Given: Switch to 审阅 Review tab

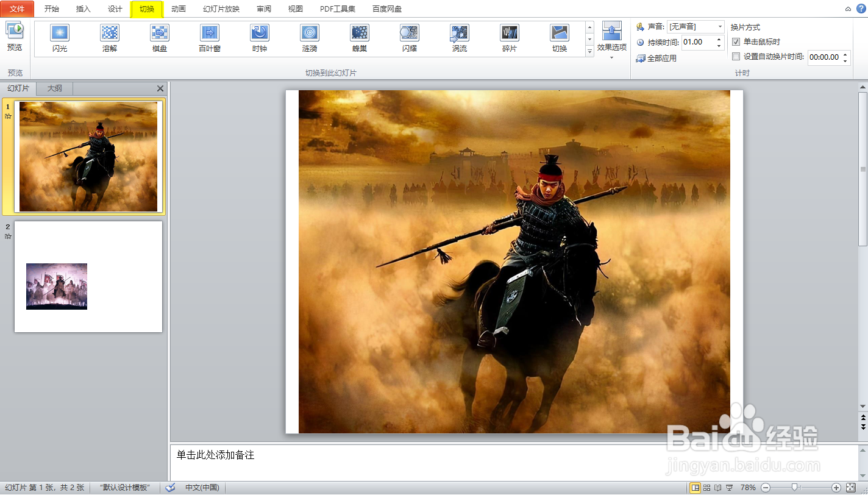Looking at the screenshot, I should tap(264, 9).
